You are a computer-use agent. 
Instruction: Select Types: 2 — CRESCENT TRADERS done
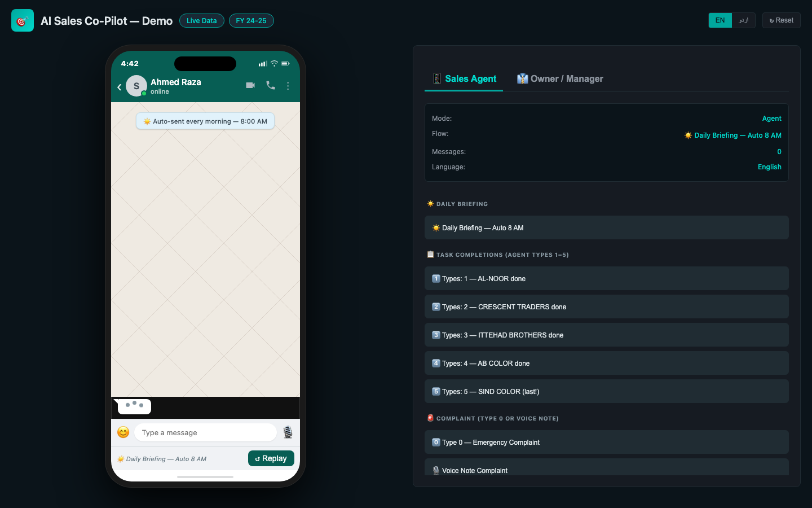[607, 306]
